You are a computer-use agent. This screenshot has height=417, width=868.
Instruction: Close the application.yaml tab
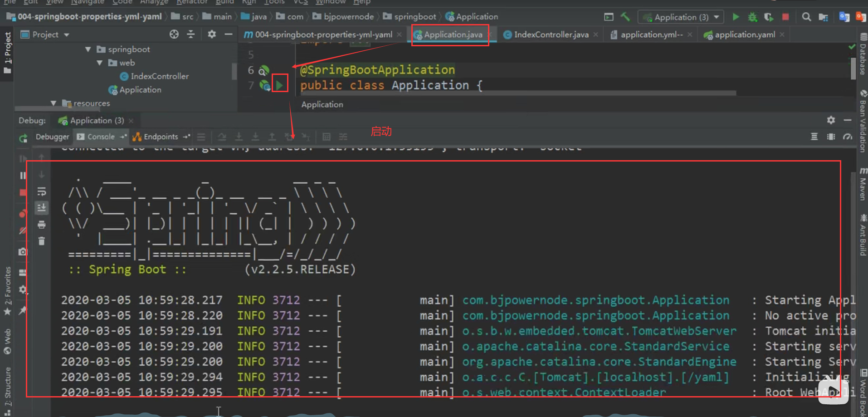click(x=782, y=34)
